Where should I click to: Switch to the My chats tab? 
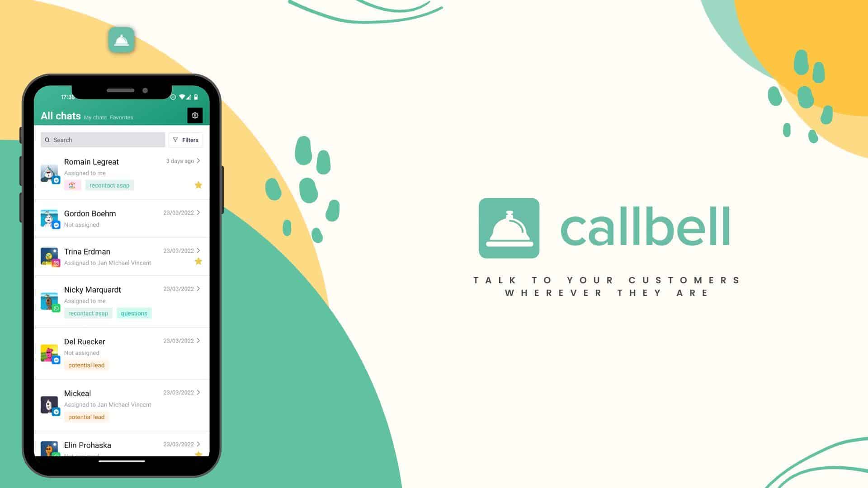95,117
